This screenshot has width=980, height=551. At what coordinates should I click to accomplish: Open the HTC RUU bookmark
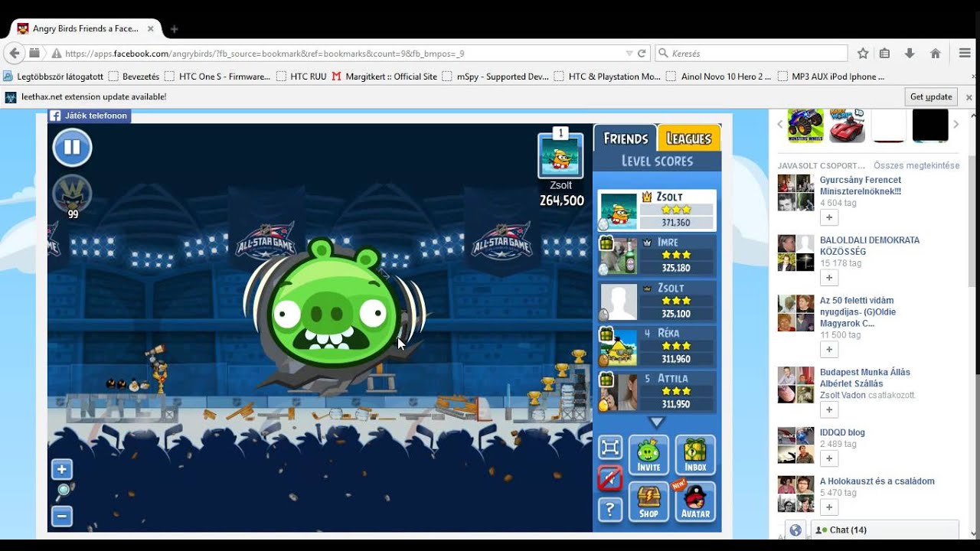301,77
